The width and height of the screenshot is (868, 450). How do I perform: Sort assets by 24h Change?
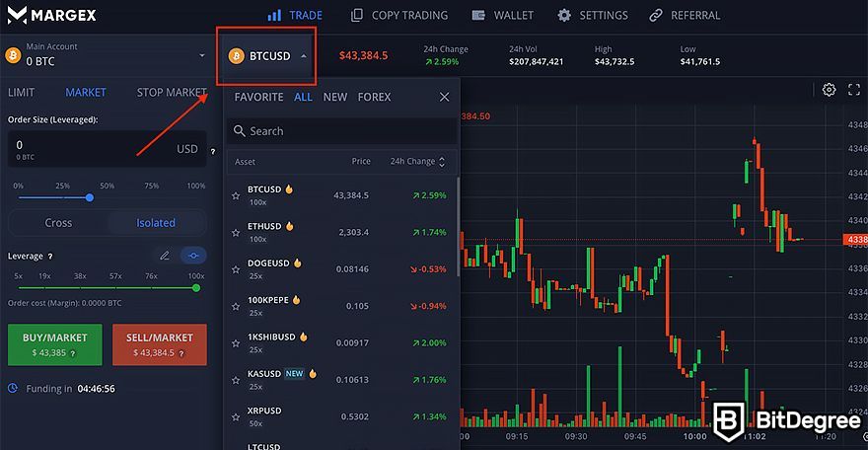click(x=417, y=162)
